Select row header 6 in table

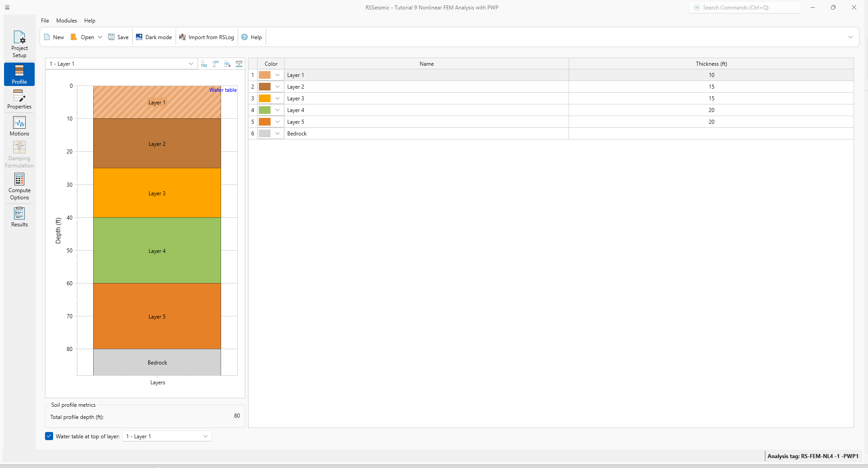click(253, 134)
